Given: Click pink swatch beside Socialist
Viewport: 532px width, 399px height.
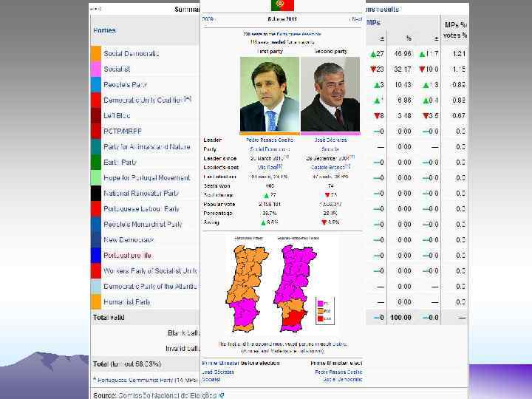Looking at the screenshot, I should (96, 69).
